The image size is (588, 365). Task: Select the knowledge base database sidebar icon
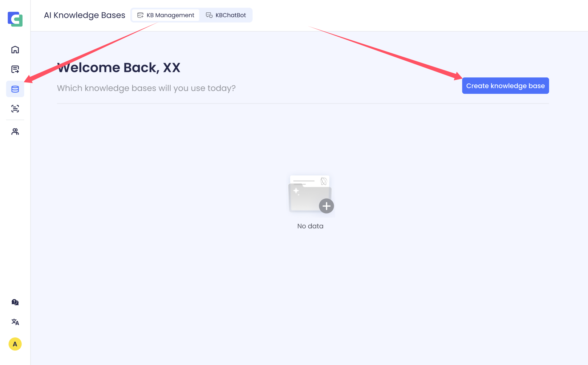click(x=15, y=89)
